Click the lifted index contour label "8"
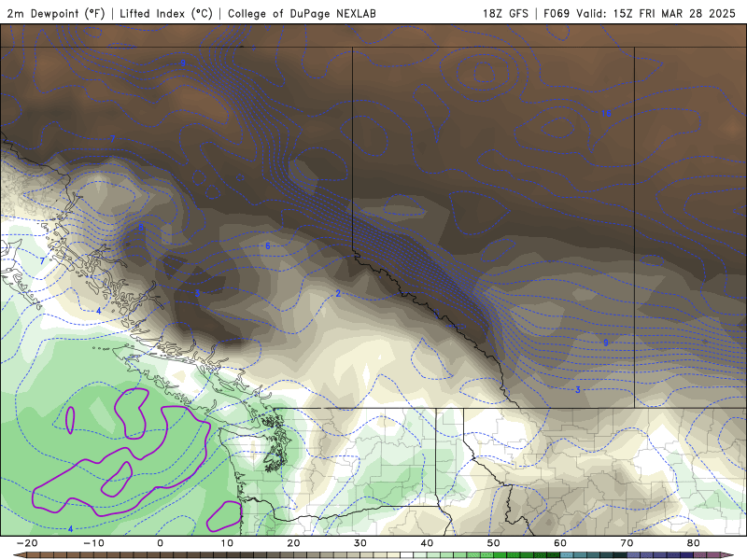Screen dimensions: 747x560 141,227
